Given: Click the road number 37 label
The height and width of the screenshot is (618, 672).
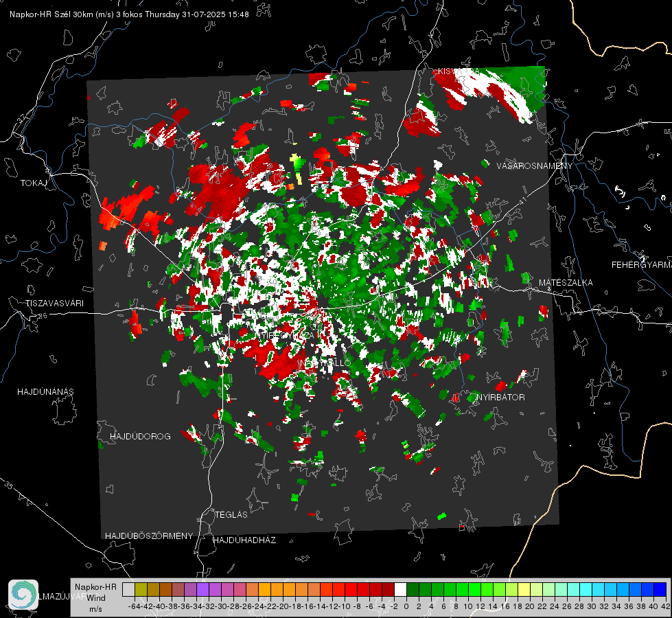Looking at the screenshot, I should point(21,118).
